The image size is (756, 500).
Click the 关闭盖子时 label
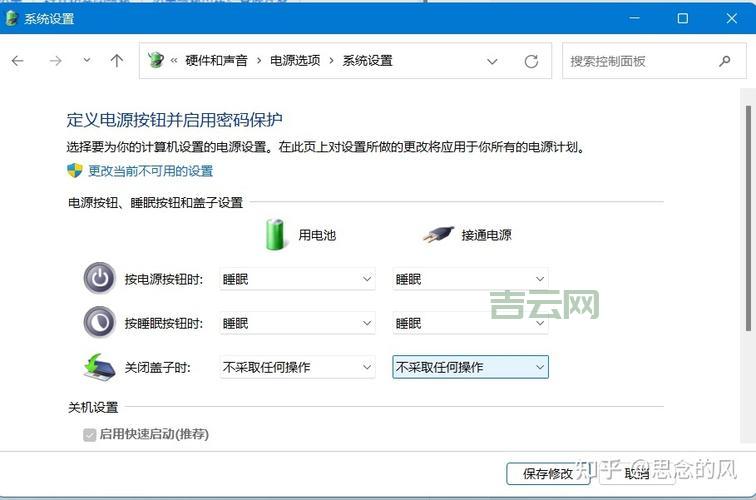tap(158, 367)
